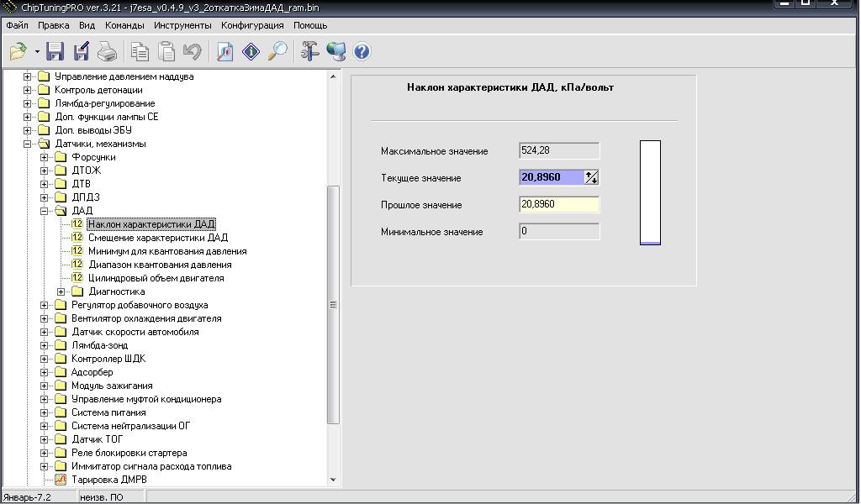Click the vertical value level bar
861x504 pixels.
click(x=650, y=192)
